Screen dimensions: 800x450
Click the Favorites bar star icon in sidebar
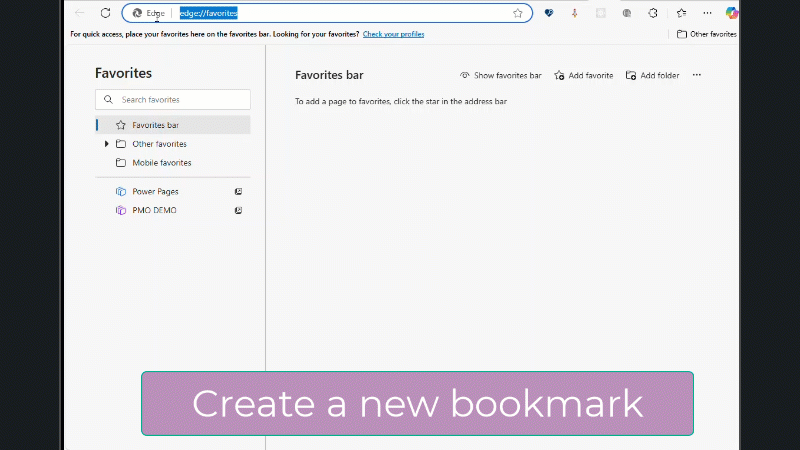121,125
